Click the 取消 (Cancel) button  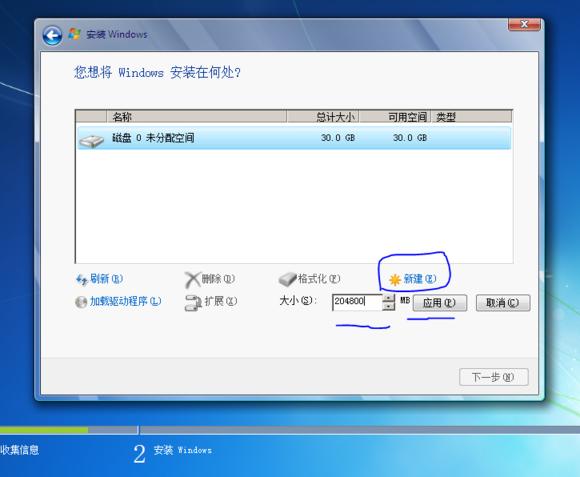[x=503, y=303]
